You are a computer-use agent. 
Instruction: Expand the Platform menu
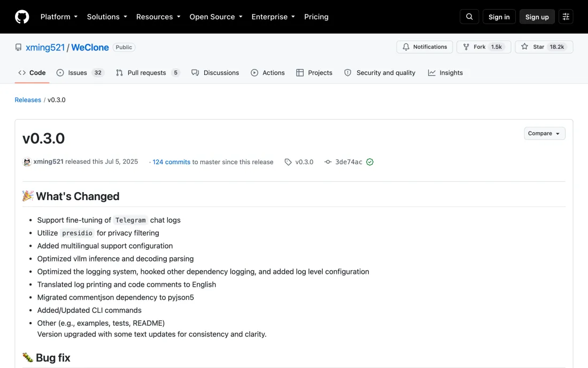(59, 17)
